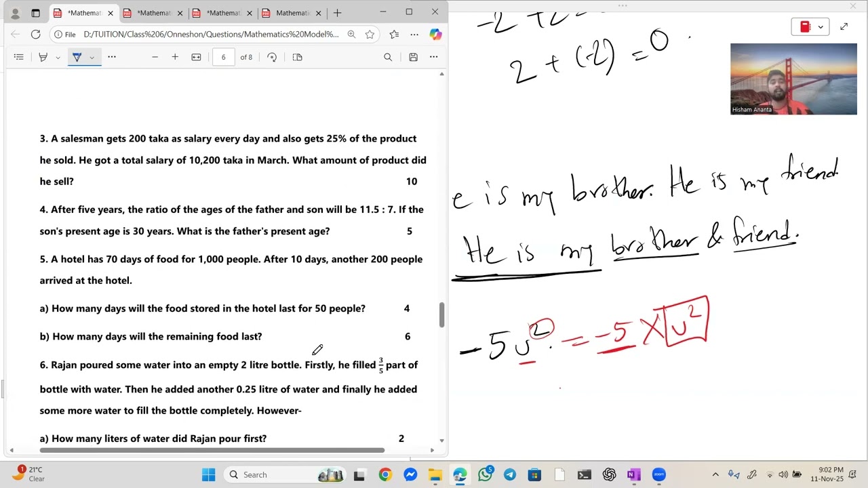The image size is (868, 488).
Task: Click the PDF vertical scrollbar thumb
Action: [441, 315]
